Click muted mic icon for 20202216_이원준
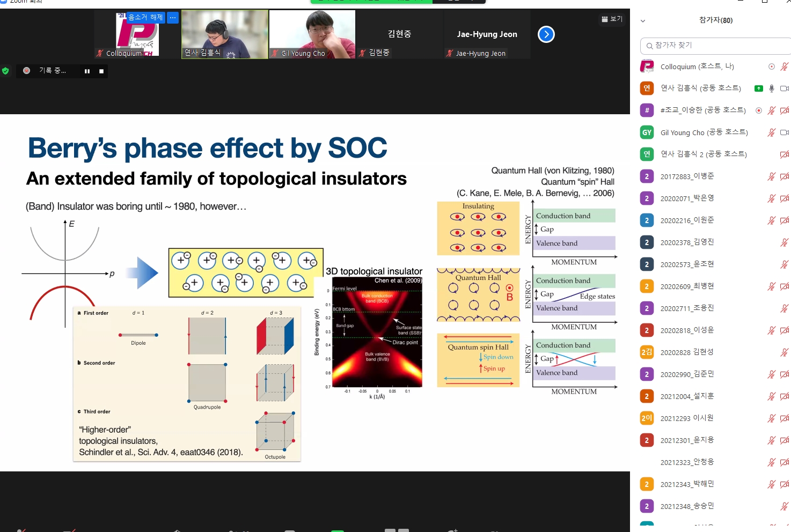 click(x=772, y=220)
